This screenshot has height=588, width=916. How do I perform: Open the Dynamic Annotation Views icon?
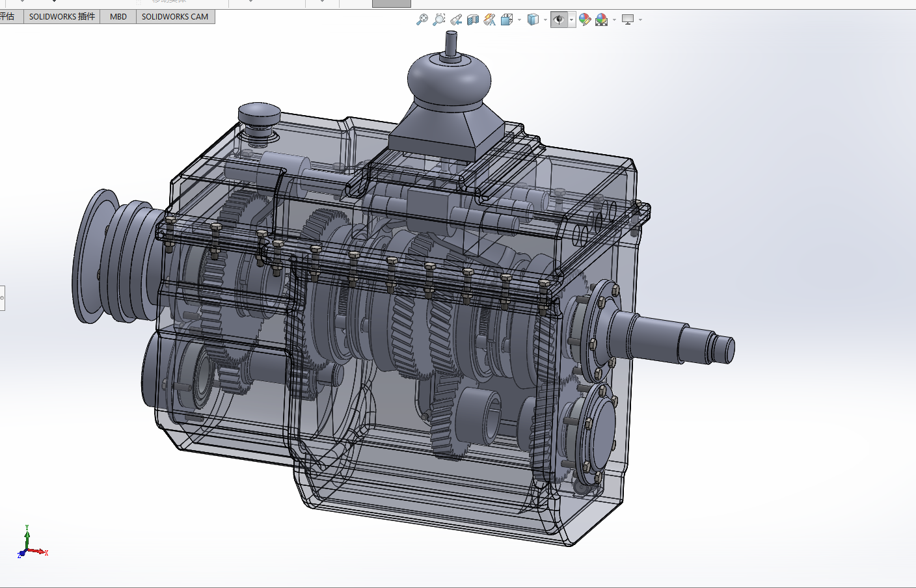pos(490,20)
